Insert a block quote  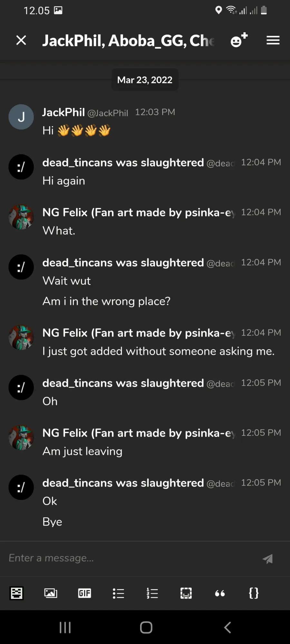click(220, 593)
